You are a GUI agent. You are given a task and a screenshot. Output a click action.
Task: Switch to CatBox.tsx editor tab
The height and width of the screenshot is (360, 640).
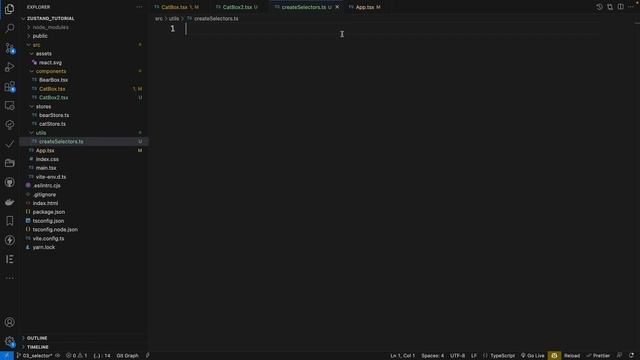(176, 7)
